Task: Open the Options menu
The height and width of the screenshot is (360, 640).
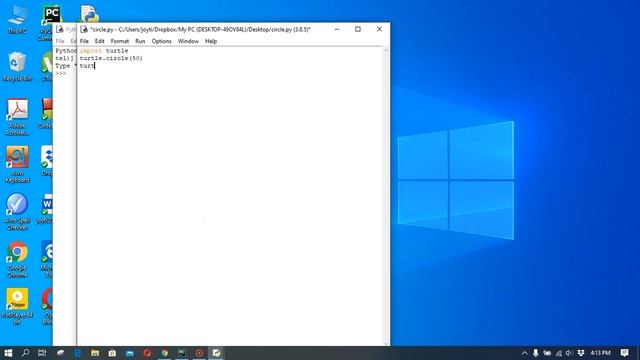Action: point(162,41)
